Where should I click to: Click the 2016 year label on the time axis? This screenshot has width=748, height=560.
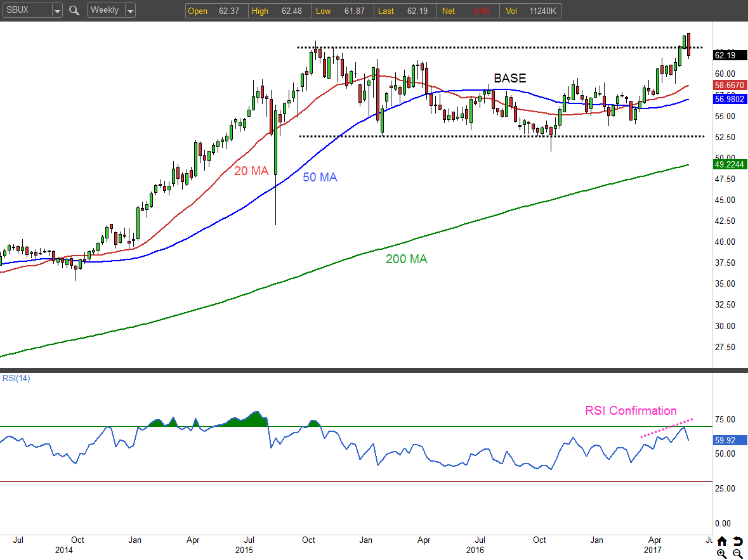[475, 550]
